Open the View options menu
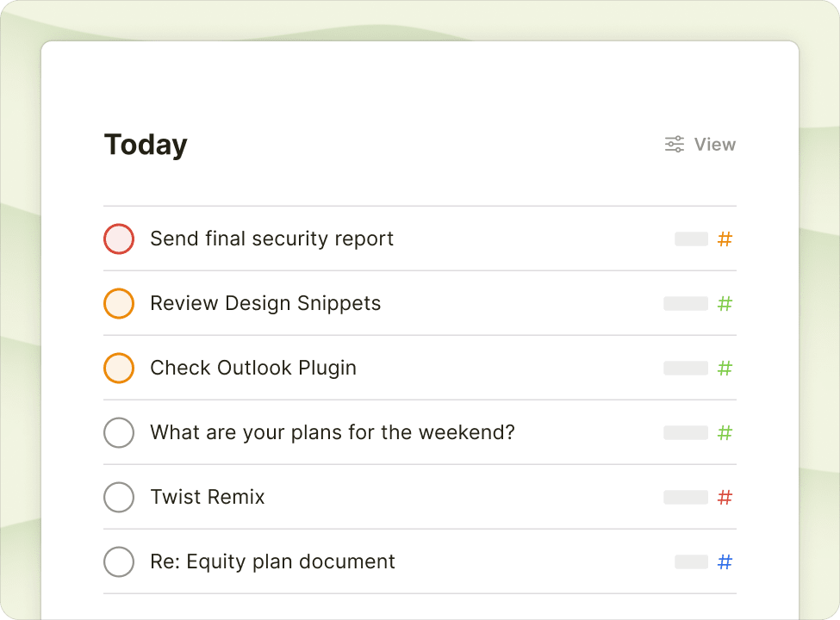This screenshot has height=620, width=840. [x=700, y=144]
